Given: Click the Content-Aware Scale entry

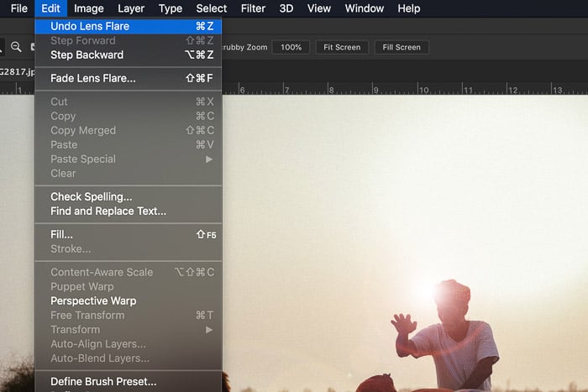Looking at the screenshot, I should tap(128, 272).
